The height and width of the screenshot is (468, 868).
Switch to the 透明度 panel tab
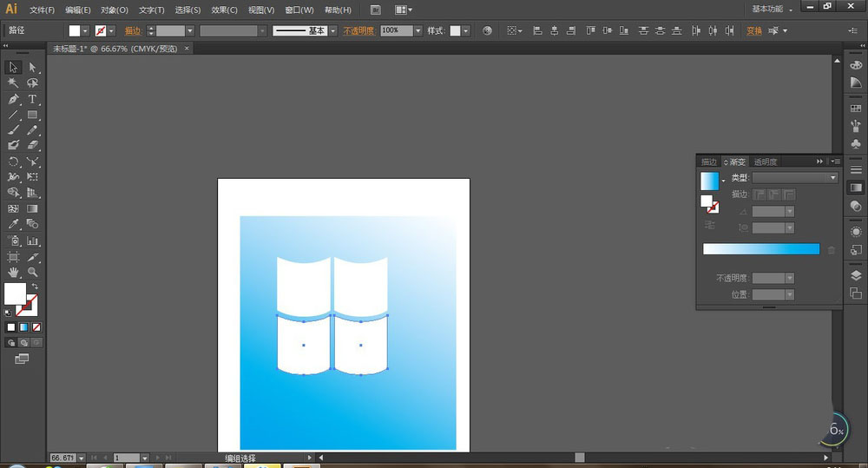point(765,161)
